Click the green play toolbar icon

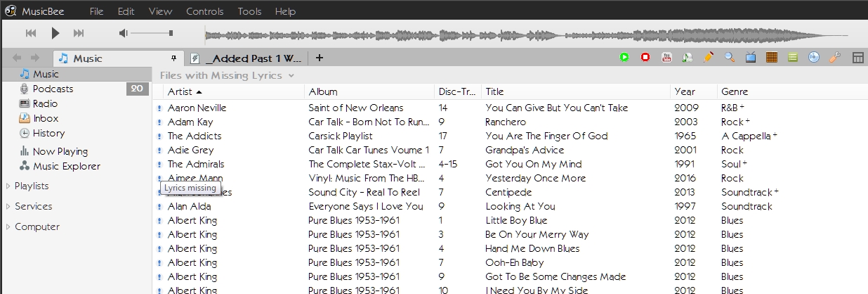[x=624, y=58]
